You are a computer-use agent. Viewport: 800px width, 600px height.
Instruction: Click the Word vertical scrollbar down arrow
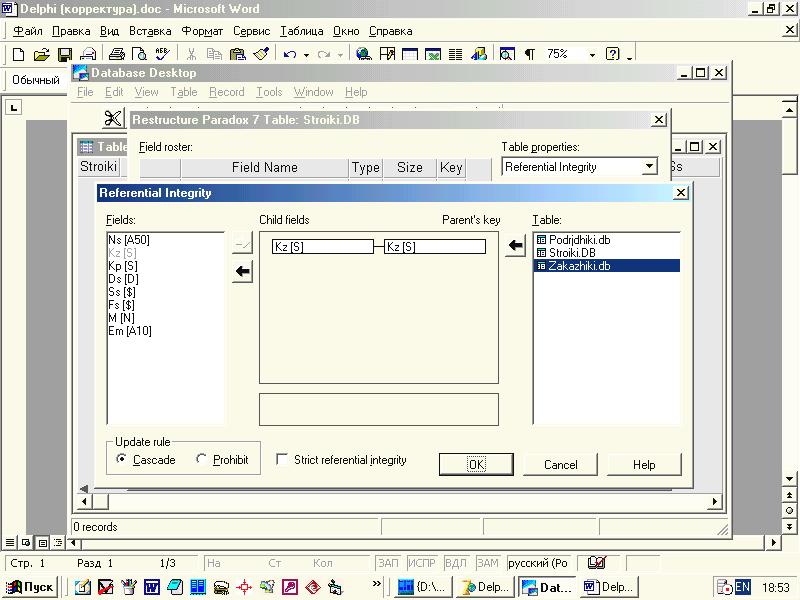coord(789,479)
